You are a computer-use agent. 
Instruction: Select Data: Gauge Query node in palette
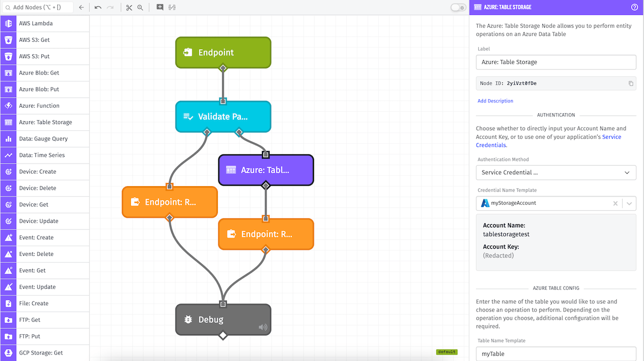(45, 138)
